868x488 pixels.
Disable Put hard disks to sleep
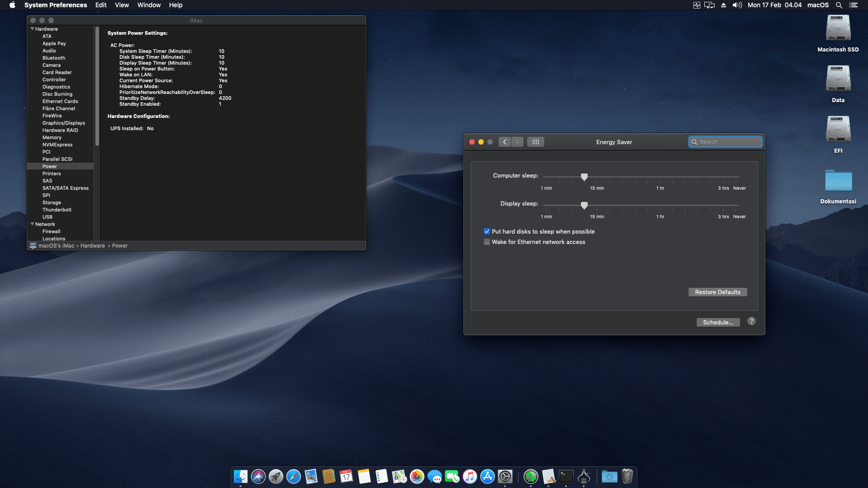(x=487, y=231)
